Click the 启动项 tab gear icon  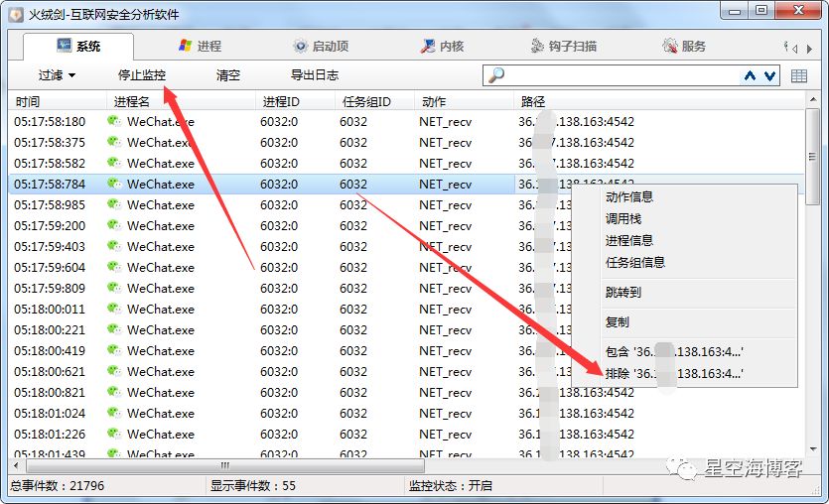[x=300, y=46]
